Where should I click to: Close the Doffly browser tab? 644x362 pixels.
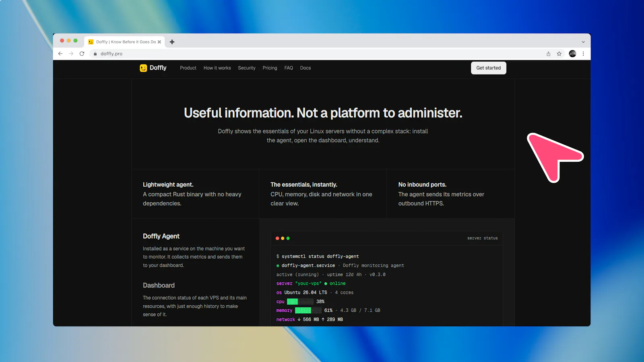point(159,42)
